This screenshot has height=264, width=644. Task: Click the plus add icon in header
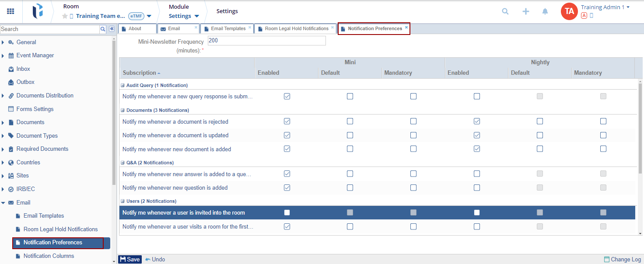526,12
